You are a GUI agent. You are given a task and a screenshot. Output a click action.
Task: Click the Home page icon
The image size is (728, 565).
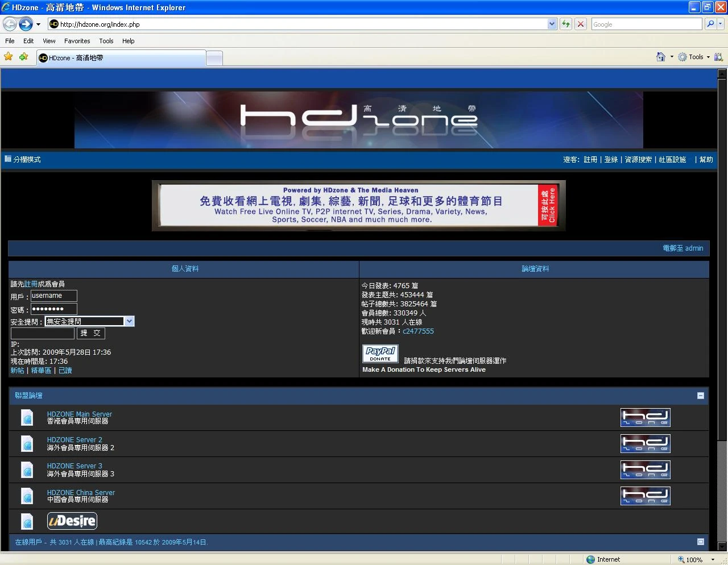(661, 57)
